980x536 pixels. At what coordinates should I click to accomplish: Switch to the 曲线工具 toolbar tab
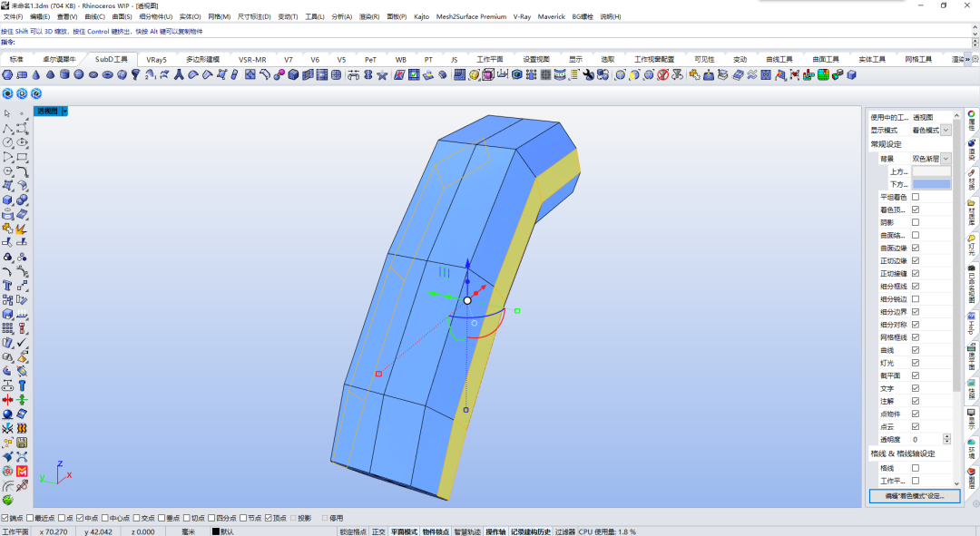(x=779, y=59)
